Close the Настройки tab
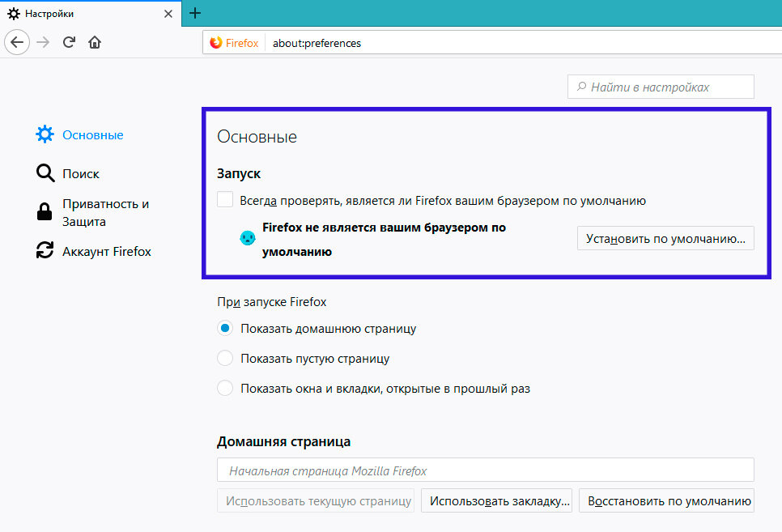 (168, 14)
